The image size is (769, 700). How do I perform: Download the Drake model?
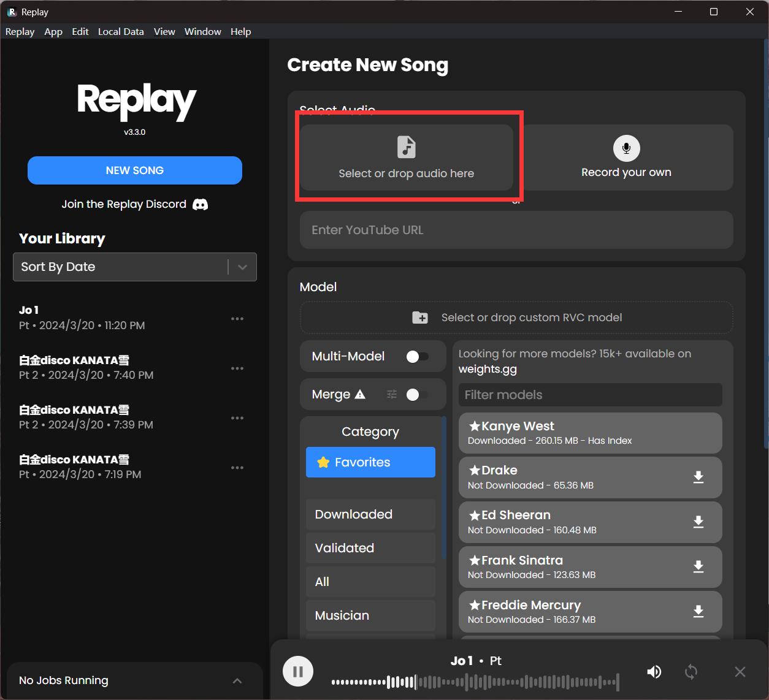coord(698,477)
